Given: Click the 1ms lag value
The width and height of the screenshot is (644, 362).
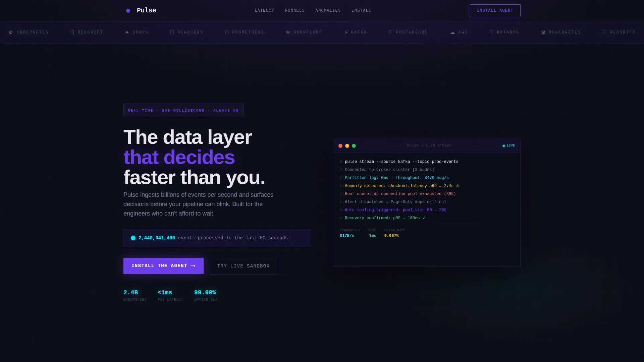Looking at the screenshot, I should [x=372, y=236].
